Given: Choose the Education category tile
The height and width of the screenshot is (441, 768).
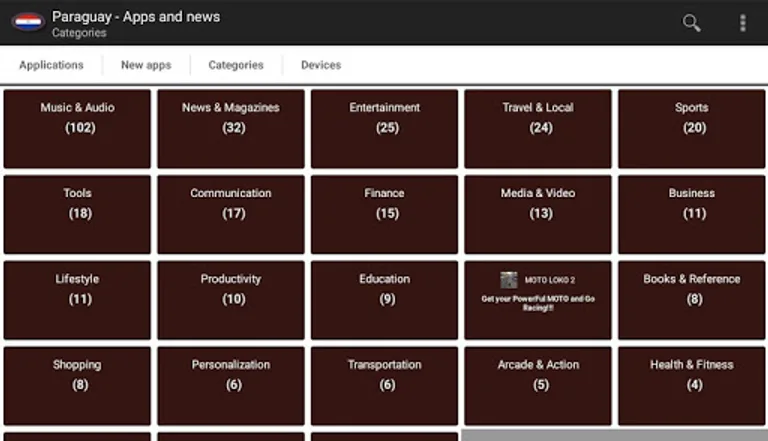Looking at the screenshot, I should (384, 300).
